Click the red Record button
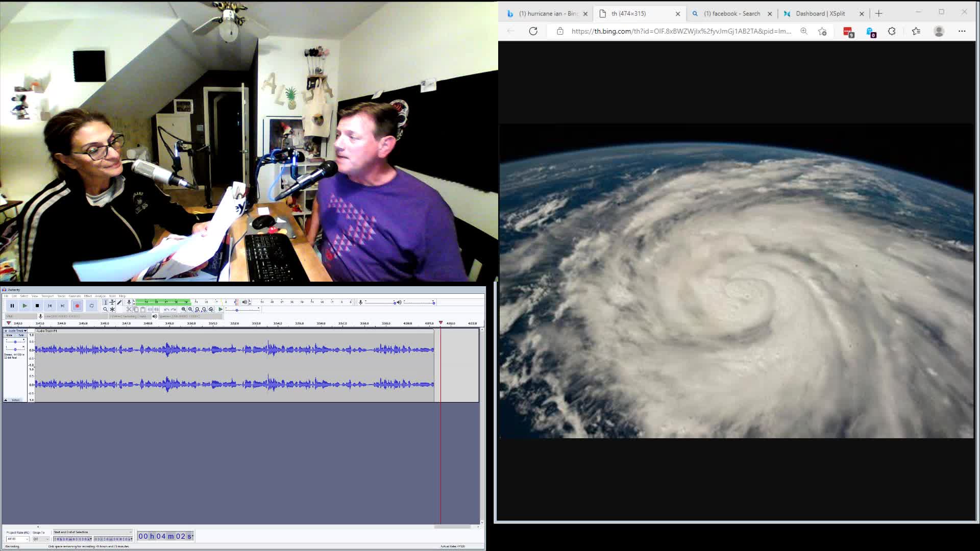980x551 pixels. tap(77, 306)
